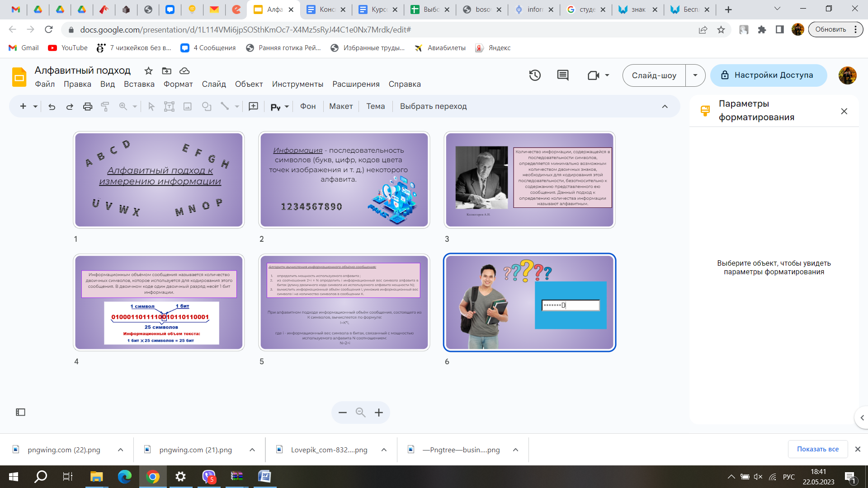Expand Slideshow dropdown arrow

(x=695, y=75)
